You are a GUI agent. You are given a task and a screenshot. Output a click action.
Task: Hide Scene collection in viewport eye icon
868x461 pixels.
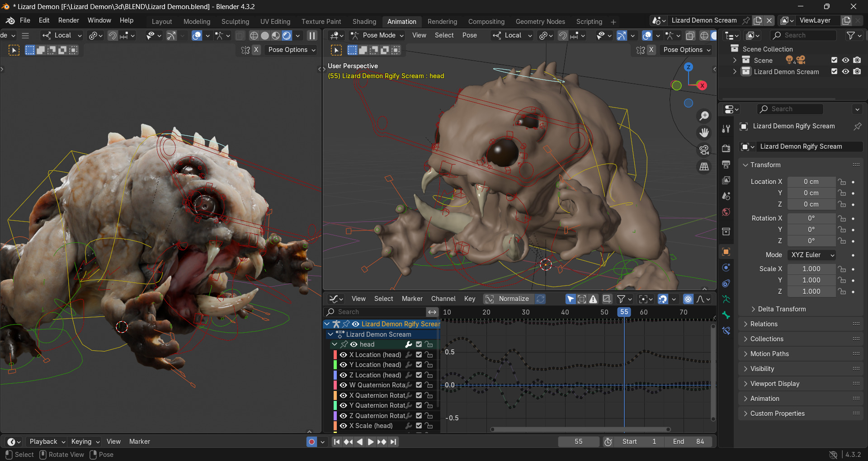click(845, 60)
